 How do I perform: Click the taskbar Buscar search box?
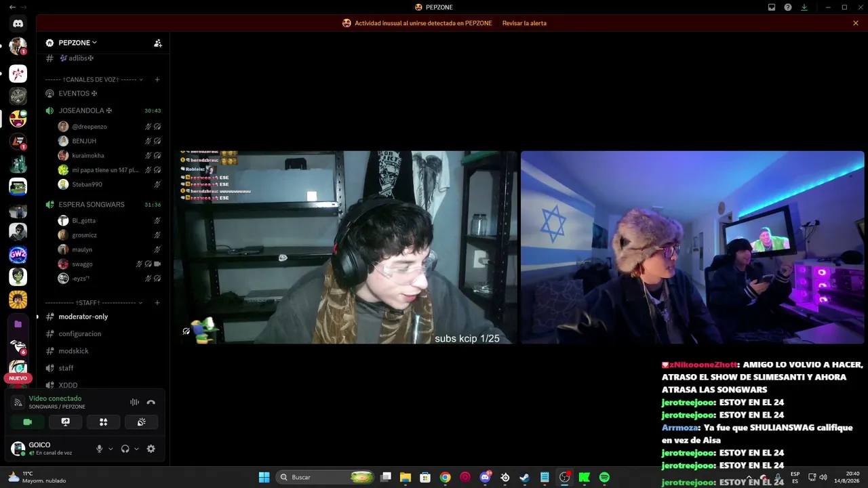(x=326, y=477)
